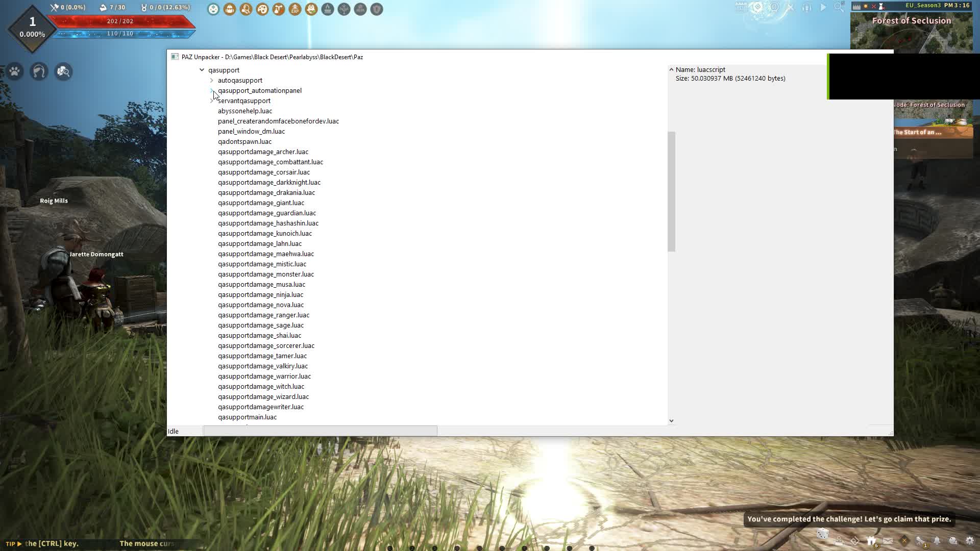980x551 pixels.
Task: Open the game settings gear icon
Action: tap(970, 541)
